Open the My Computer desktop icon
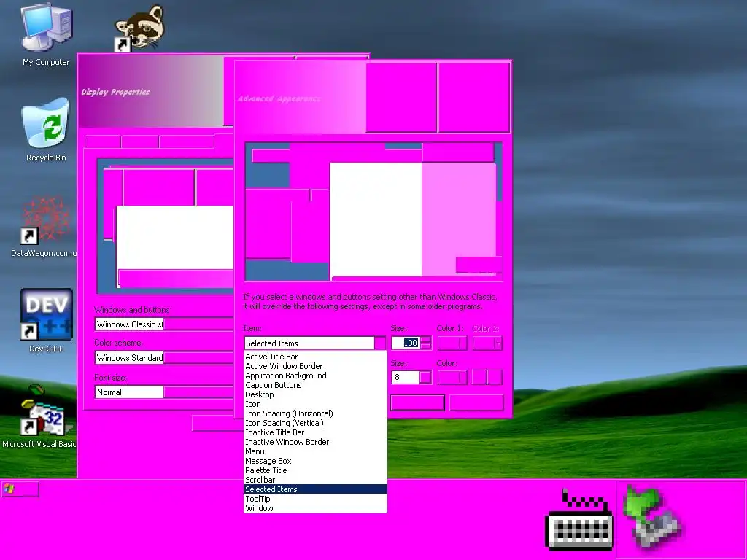The image size is (747, 560). pyautogui.click(x=46, y=35)
